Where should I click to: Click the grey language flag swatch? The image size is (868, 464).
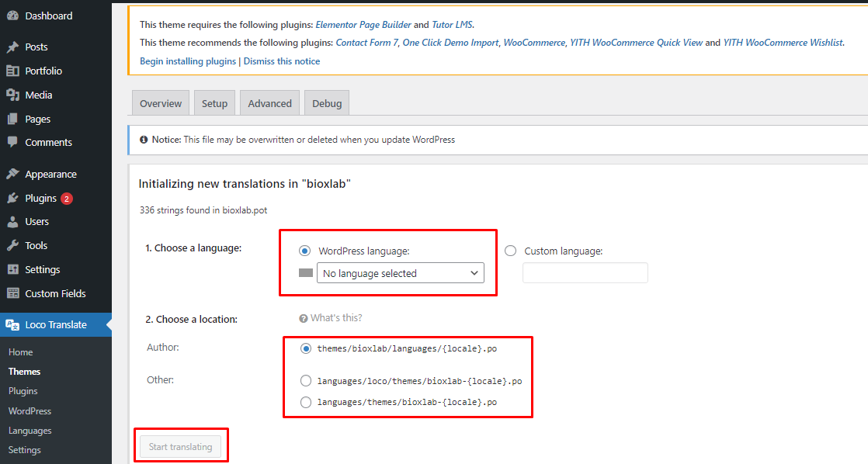coord(306,272)
